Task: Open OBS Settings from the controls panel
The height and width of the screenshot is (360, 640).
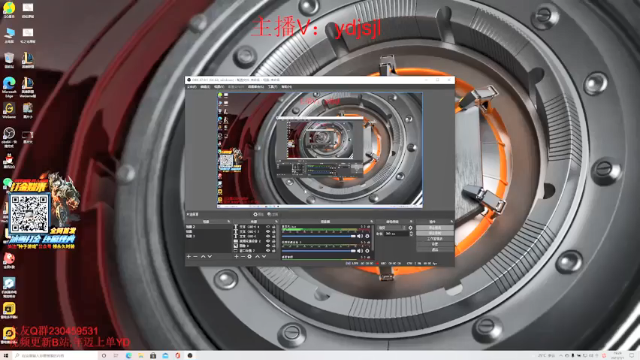Action: tap(435, 244)
